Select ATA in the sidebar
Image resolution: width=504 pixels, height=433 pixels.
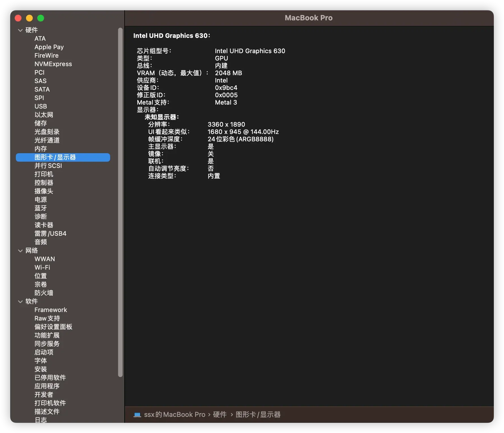point(40,38)
